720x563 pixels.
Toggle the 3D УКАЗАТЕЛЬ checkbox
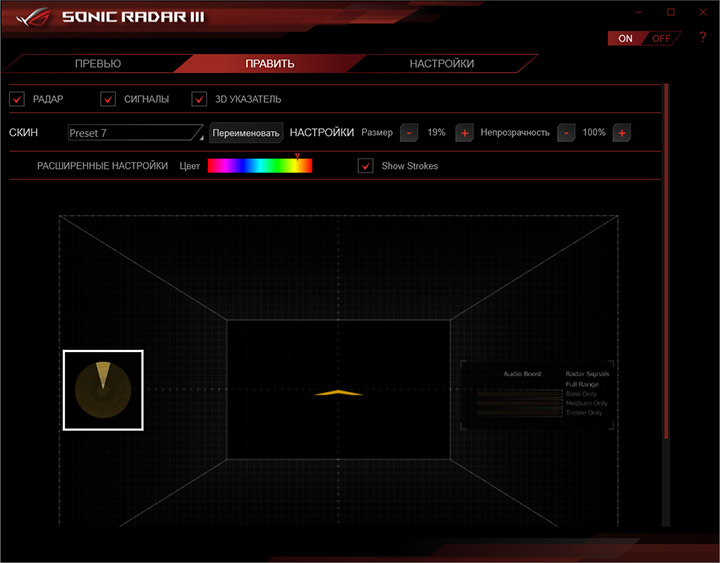pos(199,99)
